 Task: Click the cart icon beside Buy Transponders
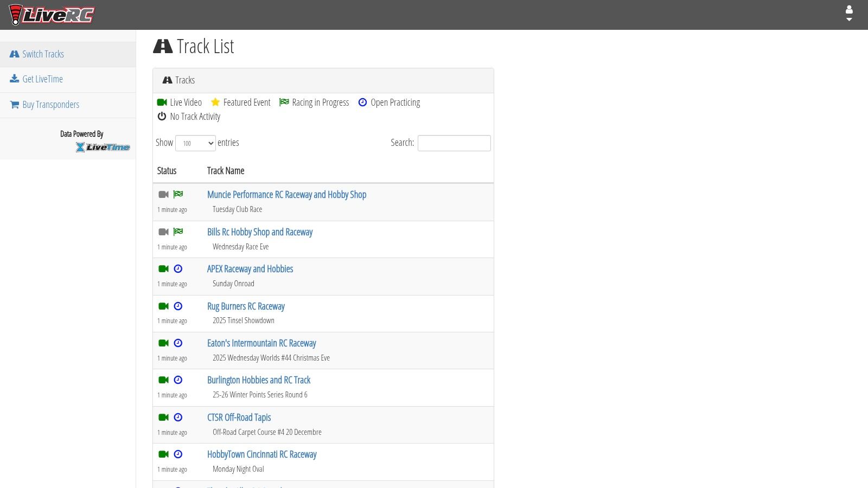15,104
